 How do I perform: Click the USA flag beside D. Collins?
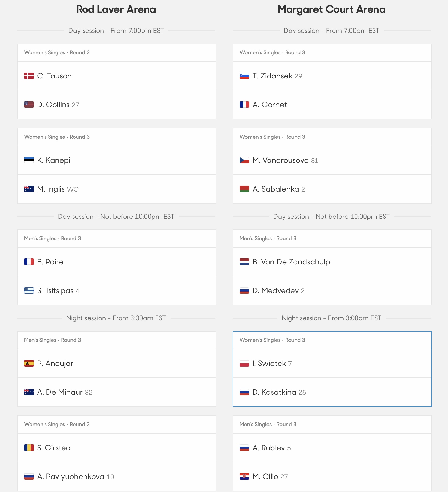tap(29, 105)
